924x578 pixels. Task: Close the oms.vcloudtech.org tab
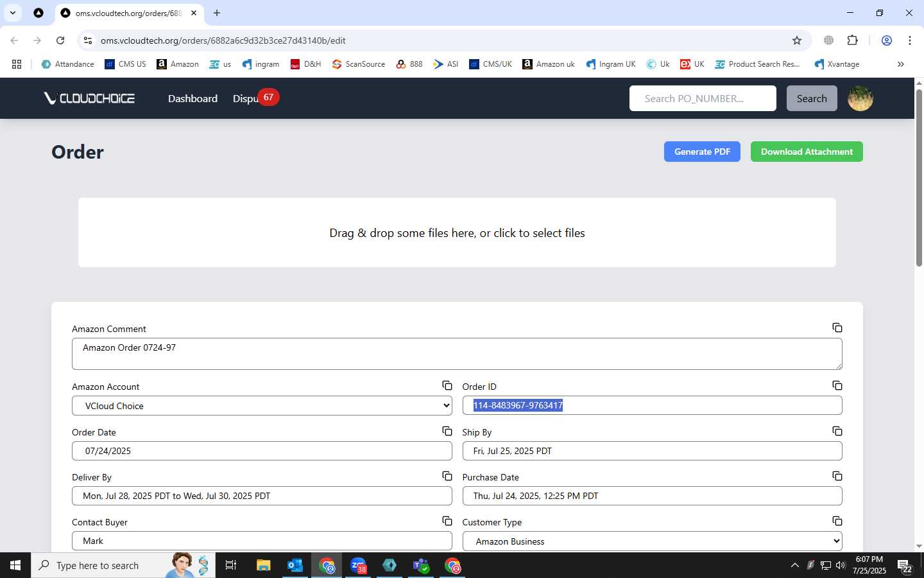[194, 13]
